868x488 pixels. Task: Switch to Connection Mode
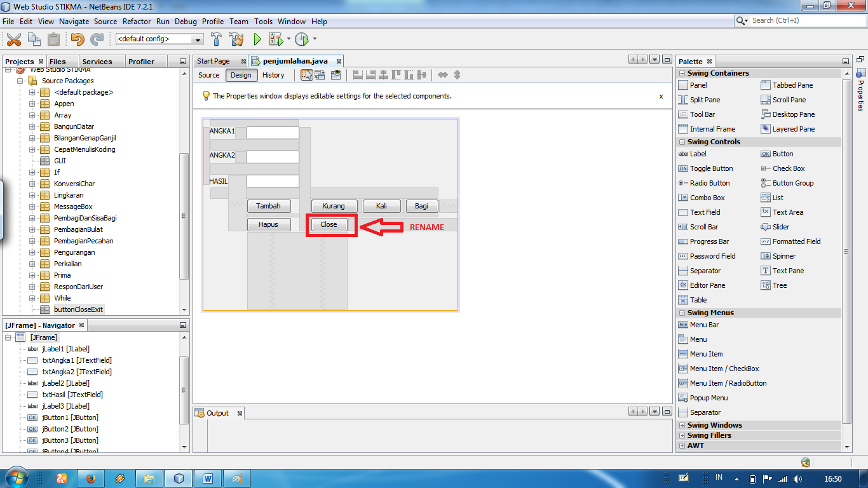tap(320, 75)
